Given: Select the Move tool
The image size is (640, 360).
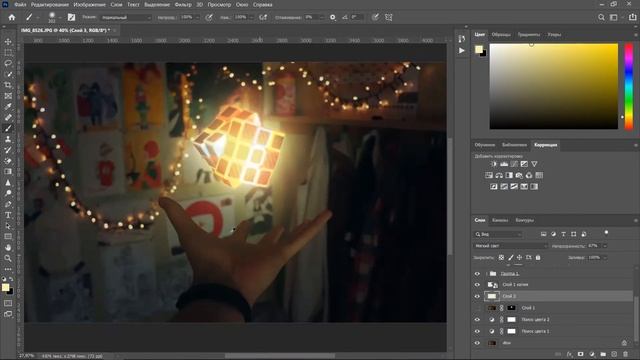Looking at the screenshot, I should pyautogui.click(x=8, y=42).
